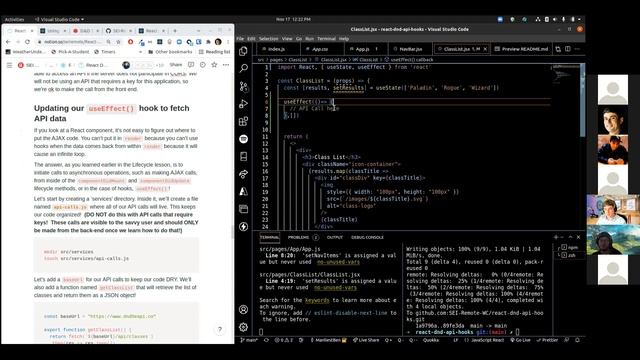Click the Notion Share button
Screen dimensions: 640x360
[176, 65]
